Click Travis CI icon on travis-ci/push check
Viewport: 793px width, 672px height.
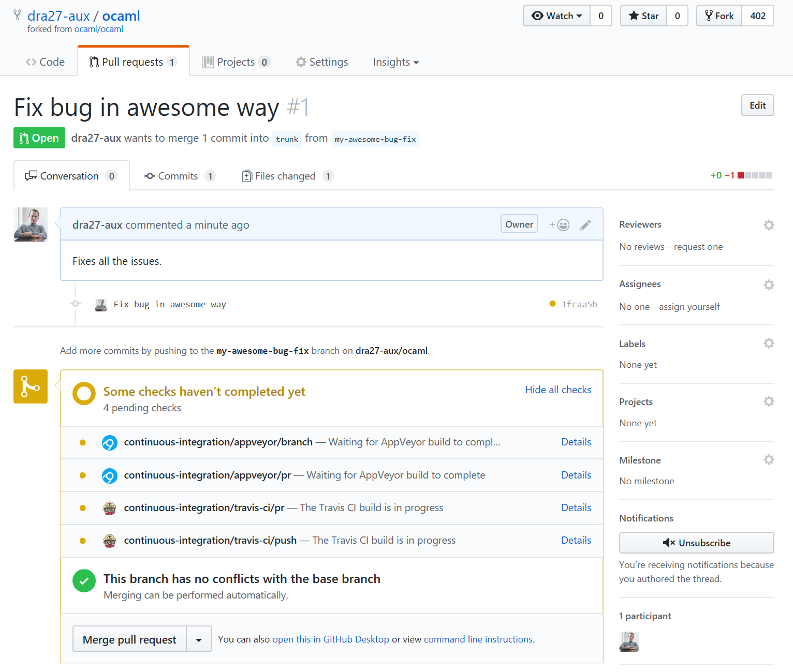110,541
